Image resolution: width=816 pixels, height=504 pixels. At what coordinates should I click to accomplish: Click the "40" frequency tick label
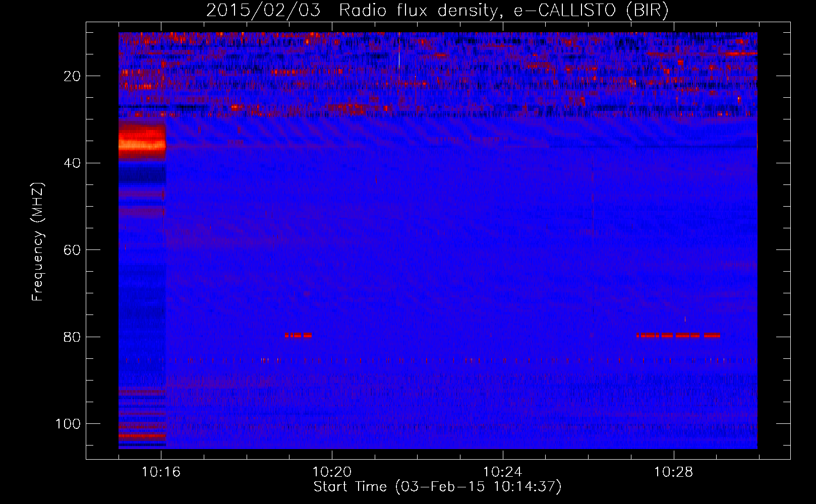73,163
